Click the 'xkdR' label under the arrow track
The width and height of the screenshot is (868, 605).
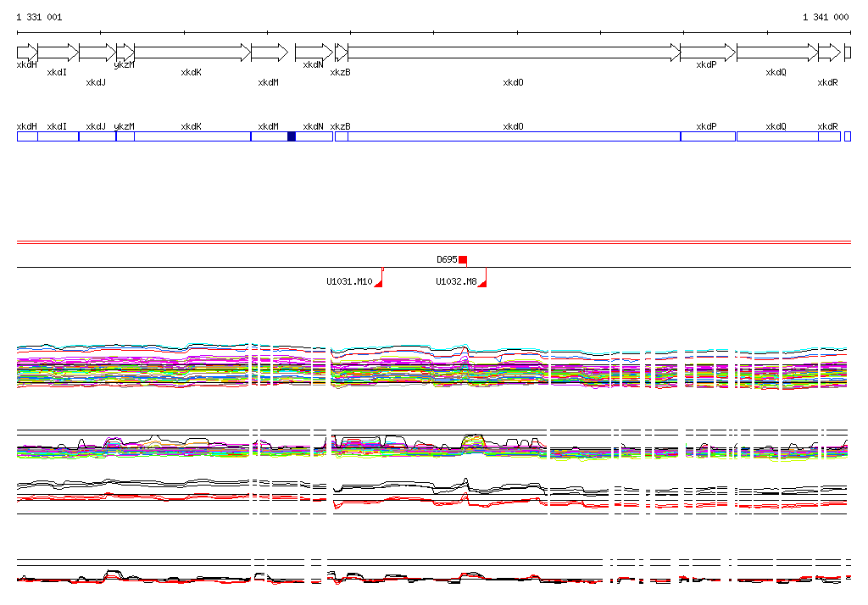(x=827, y=82)
